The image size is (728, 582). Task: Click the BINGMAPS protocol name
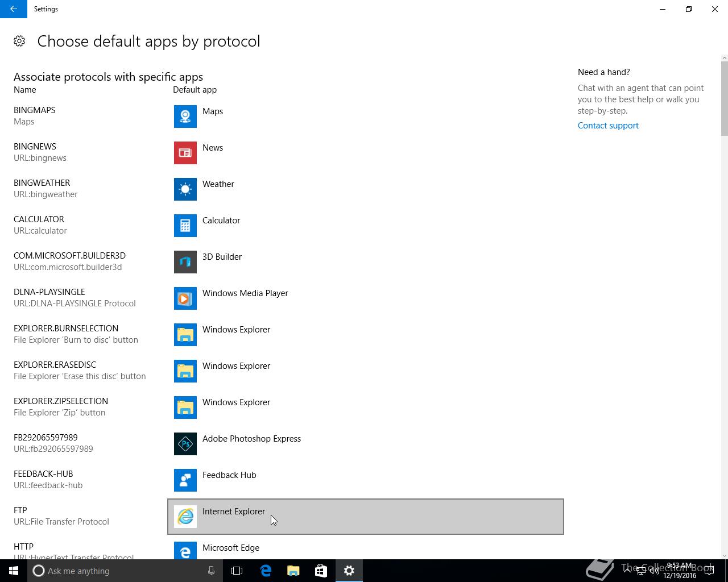point(35,110)
